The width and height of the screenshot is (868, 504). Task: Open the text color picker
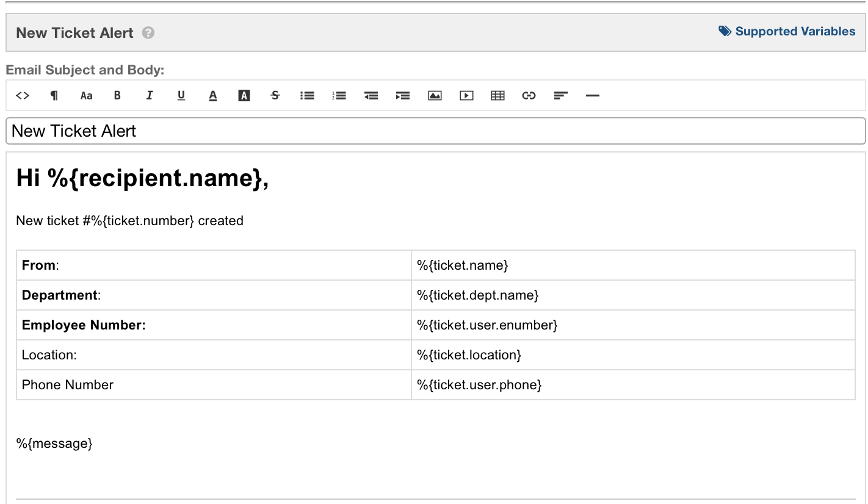213,95
